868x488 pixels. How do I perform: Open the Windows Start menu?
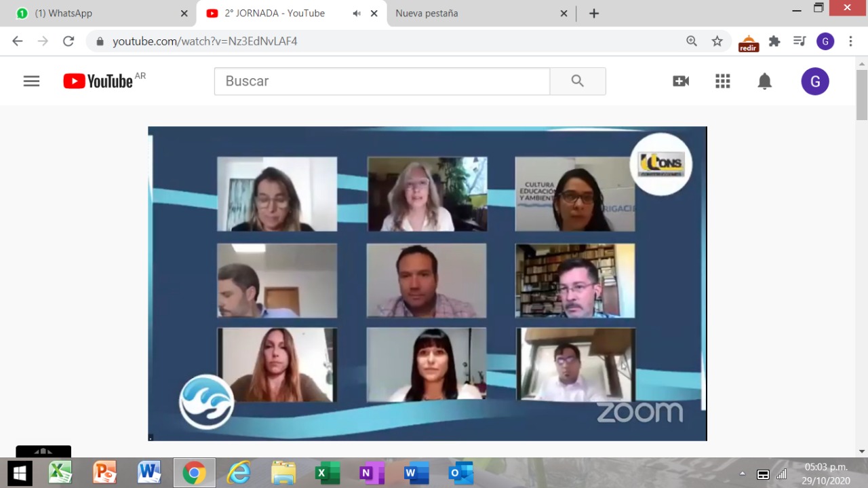(x=19, y=472)
